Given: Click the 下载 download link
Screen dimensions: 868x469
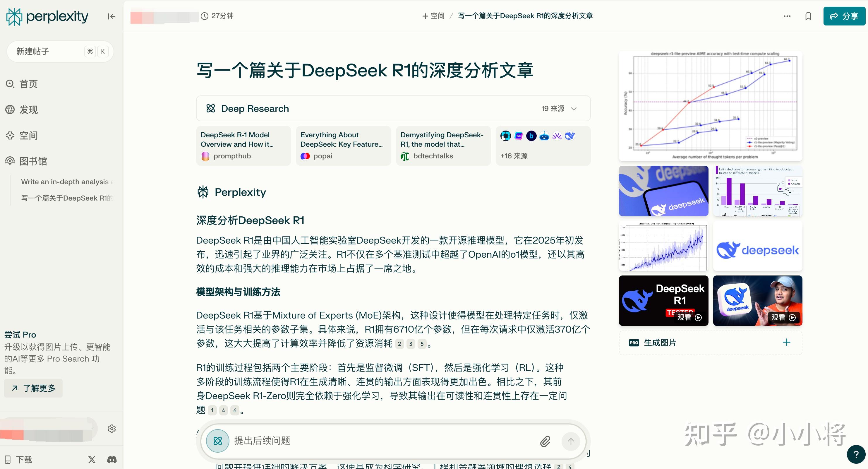Looking at the screenshot, I should pyautogui.click(x=18, y=460).
